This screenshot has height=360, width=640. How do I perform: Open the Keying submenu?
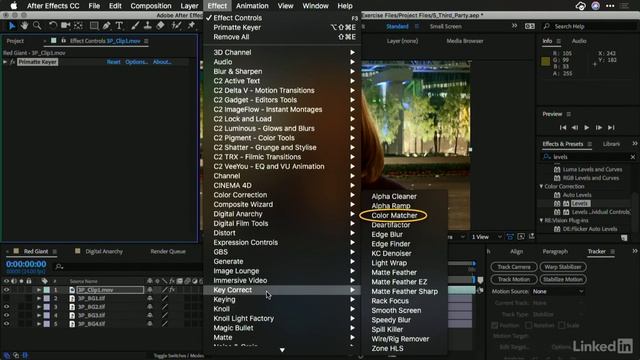pos(282,300)
